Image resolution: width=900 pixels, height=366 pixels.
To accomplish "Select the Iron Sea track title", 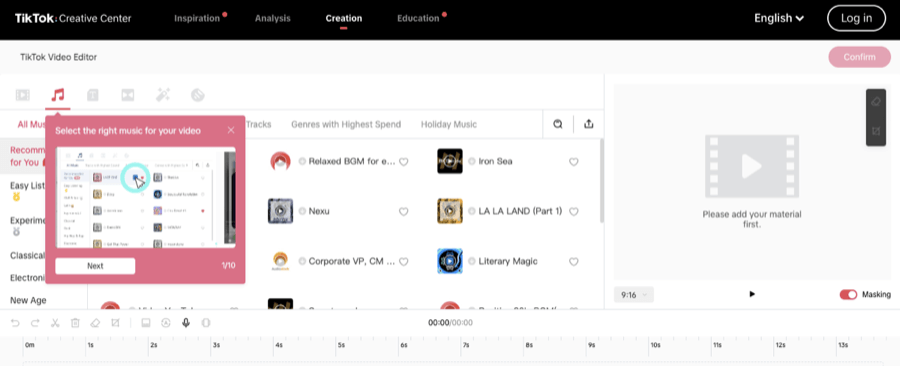I will coord(495,162).
